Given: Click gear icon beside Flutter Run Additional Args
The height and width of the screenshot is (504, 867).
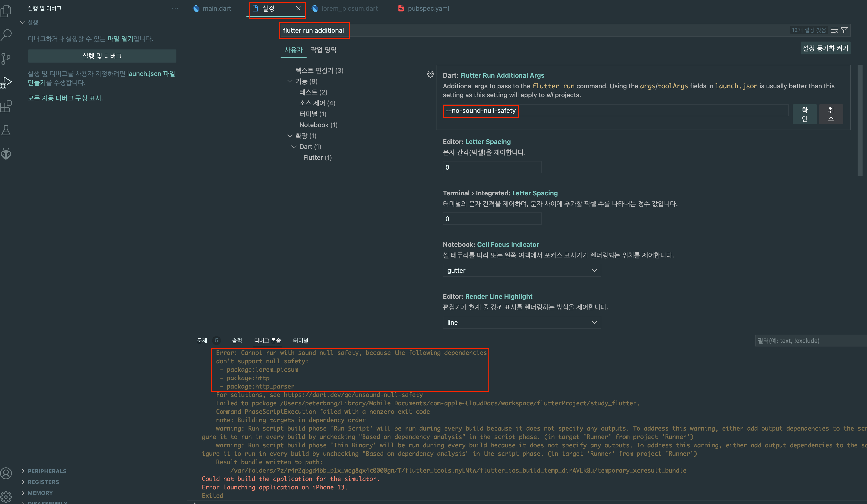Looking at the screenshot, I should pyautogui.click(x=430, y=74).
